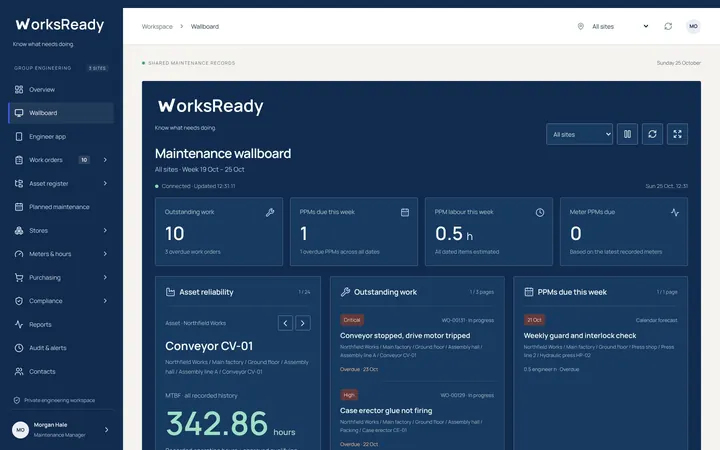
Task: Click the calendar icon on PPMs due card
Action: (x=405, y=212)
